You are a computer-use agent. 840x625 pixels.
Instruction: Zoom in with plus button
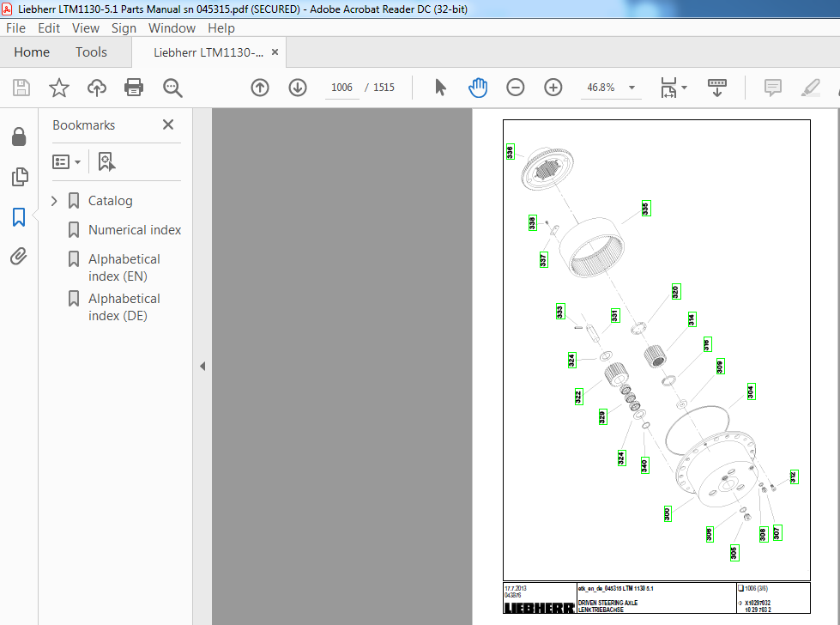point(553,88)
